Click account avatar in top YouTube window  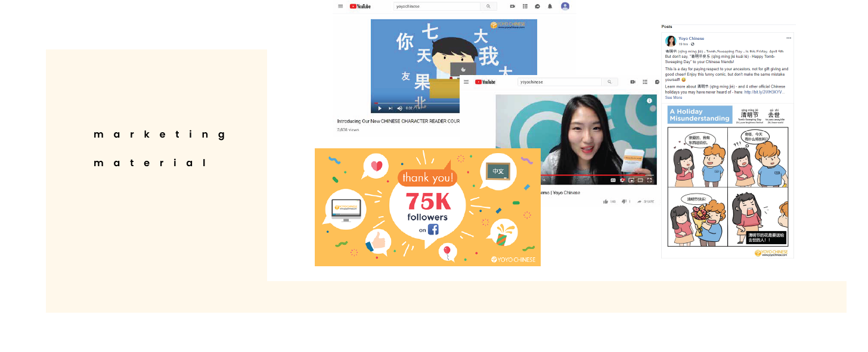[x=565, y=7]
